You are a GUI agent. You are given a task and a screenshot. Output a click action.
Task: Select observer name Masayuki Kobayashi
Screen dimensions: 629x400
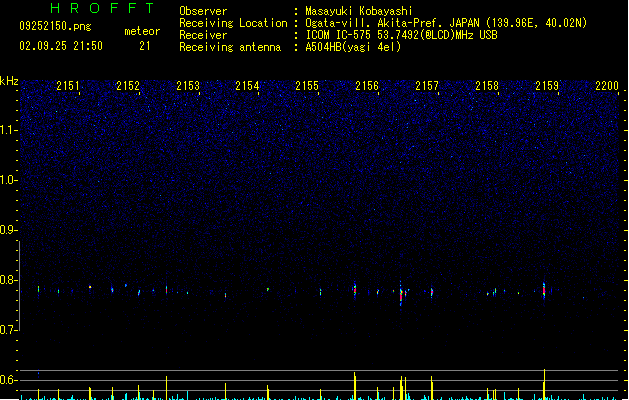point(359,11)
